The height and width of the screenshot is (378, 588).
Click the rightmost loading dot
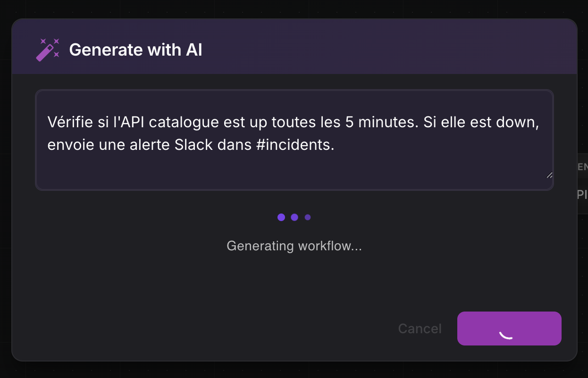308,217
